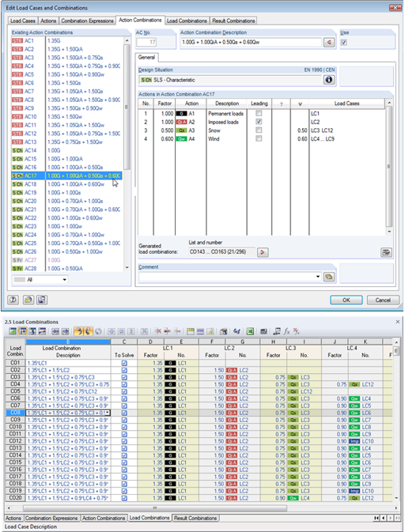Click the third table toolbar icon
This screenshot has height=532, width=405.
32,331
